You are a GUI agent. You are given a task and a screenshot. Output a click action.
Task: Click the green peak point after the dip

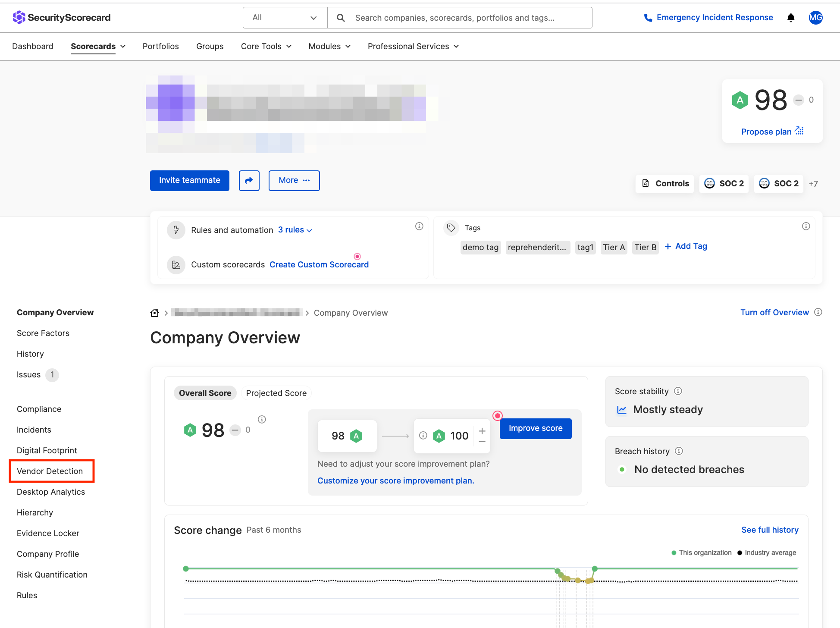pyautogui.click(x=595, y=568)
